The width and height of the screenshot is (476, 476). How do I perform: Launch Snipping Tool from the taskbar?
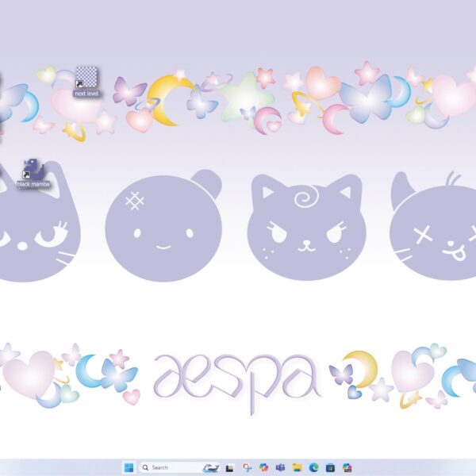point(248,468)
